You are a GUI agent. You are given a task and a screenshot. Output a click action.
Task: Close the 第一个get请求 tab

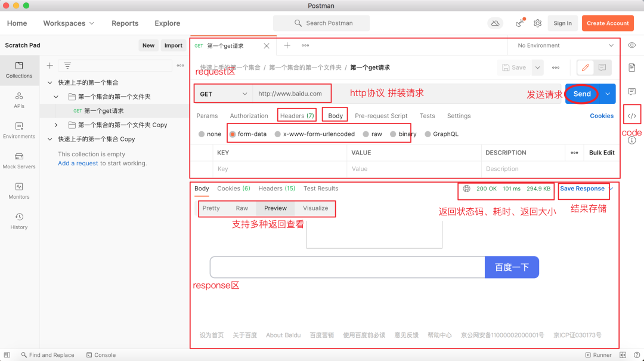point(267,45)
